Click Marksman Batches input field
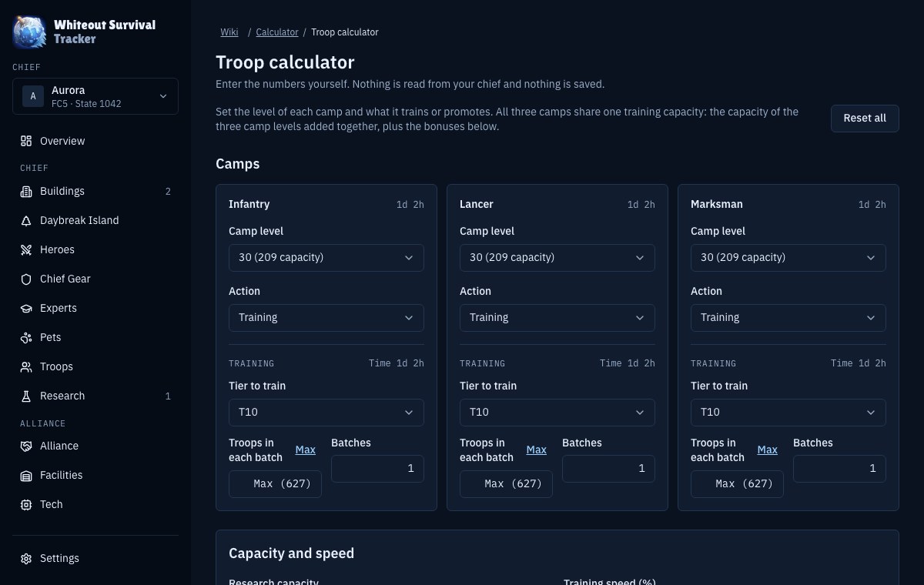Image resolution: width=924 pixels, height=585 pixels. (839, 469)
